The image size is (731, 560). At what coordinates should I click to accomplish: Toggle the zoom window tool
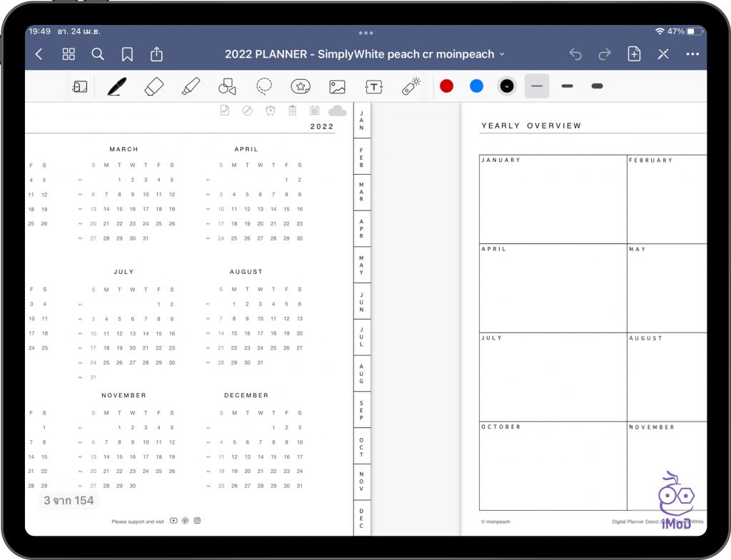click(x=80, y=86)
